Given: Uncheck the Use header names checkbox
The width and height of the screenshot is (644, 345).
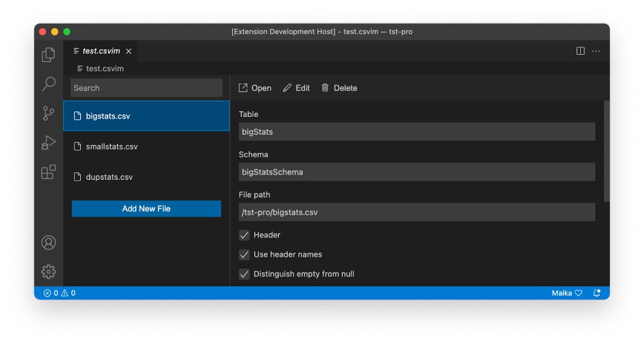Looking at the screenshot, I should (244, 254).
